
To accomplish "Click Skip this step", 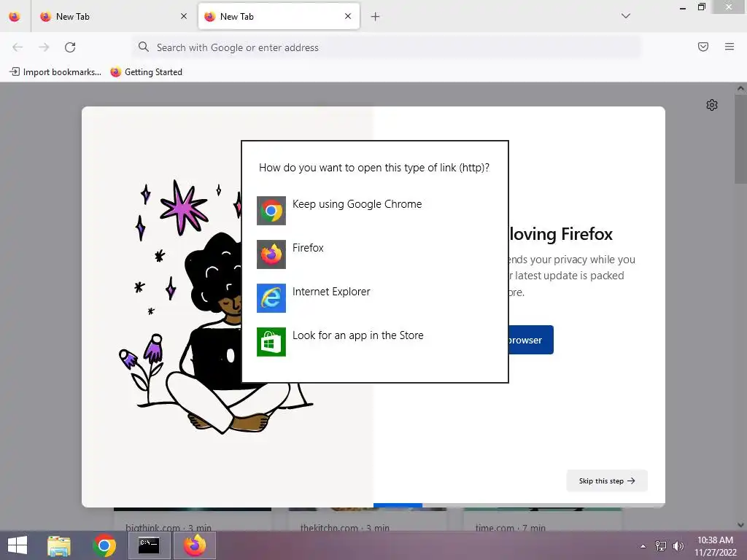I will tap(607, 481).
